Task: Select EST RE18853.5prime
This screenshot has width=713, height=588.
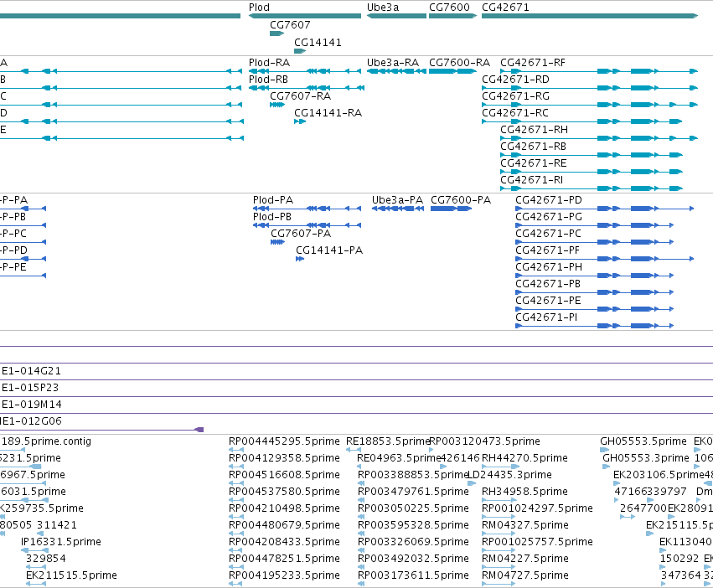Action: pyautogui.click(x=388, y=441)
